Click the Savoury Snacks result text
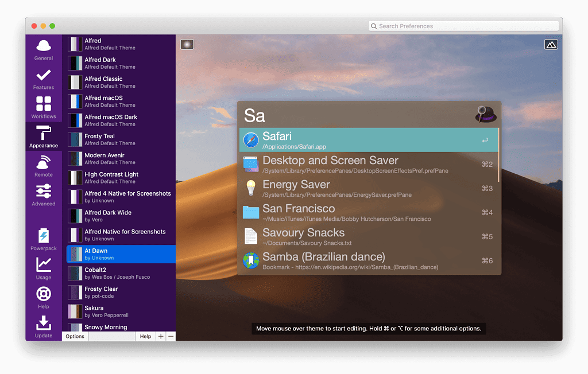The height and width of the screenshot is (374, 588). [303, 233]
